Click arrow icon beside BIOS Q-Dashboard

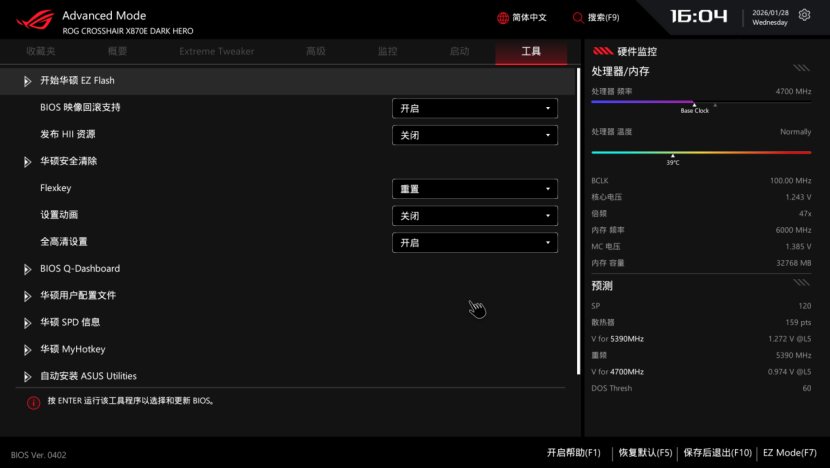[x=28, y=269]
